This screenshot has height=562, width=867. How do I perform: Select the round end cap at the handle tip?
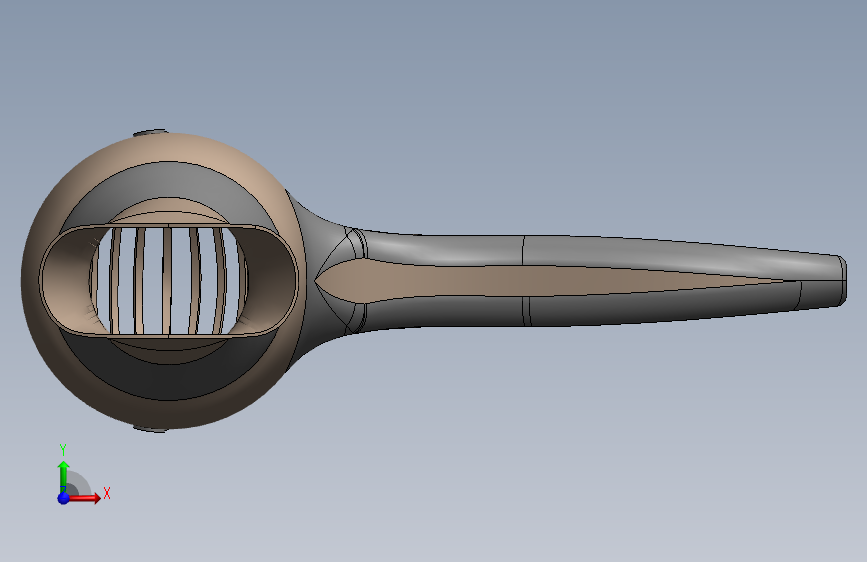pyautogui.click(x=843, y=280)
